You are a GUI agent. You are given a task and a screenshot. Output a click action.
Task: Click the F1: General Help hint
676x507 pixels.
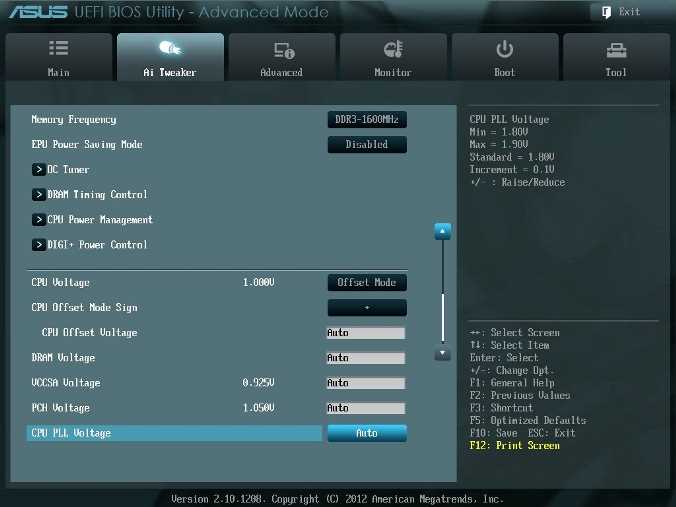(x=512, y=383)
